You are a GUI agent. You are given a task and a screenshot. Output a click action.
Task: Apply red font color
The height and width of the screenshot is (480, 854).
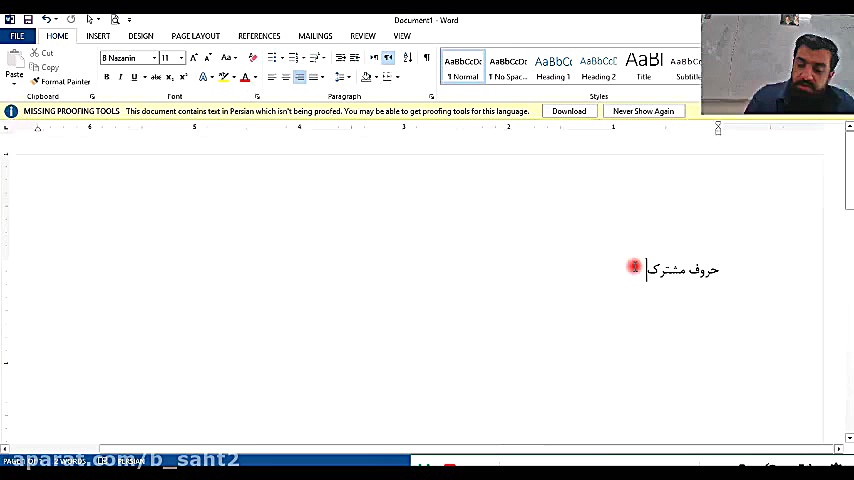click(x=245, y=77)
